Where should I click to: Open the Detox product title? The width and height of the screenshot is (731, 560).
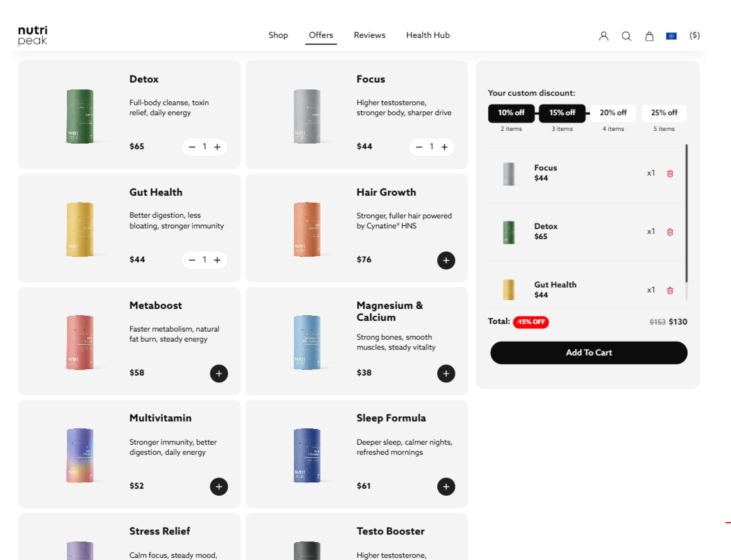(x=144, y=79)
